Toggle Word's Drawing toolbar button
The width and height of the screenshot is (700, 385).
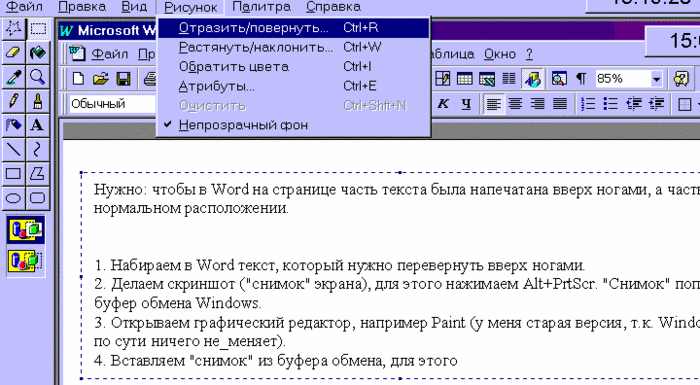pos(532,79)
